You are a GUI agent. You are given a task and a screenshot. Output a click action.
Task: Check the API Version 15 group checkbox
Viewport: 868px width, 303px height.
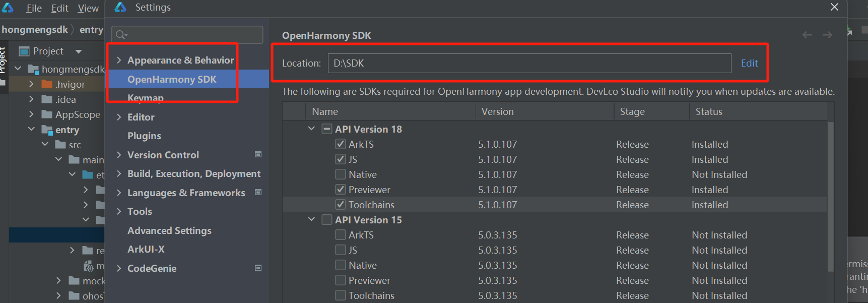click(x=327, y=220)
